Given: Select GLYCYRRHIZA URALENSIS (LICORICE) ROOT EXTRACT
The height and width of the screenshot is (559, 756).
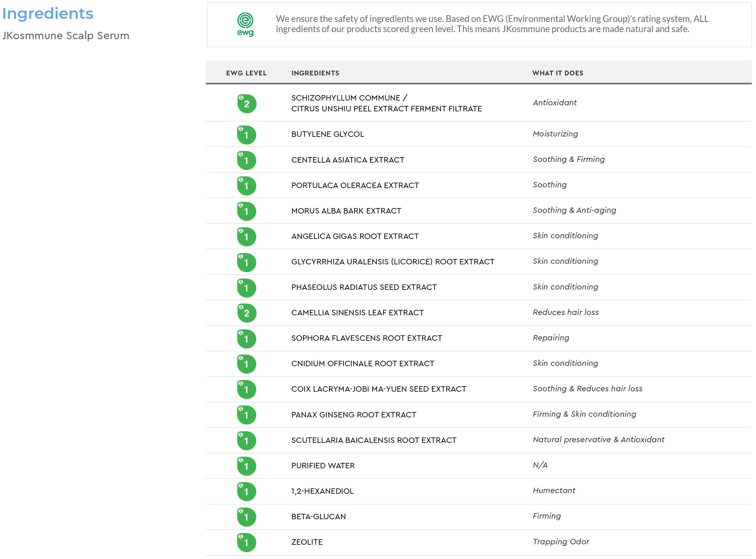Looking at the screenshot, I should click(x=393, y=262).
